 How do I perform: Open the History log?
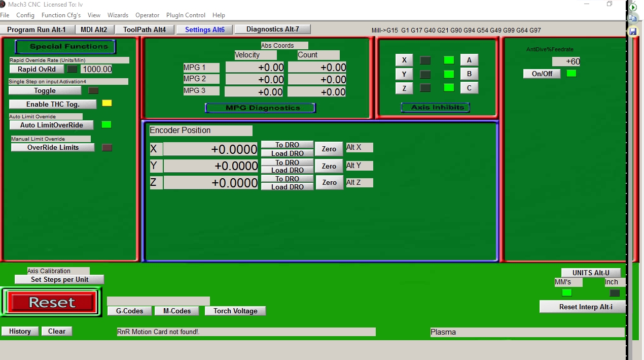point(20,331)
